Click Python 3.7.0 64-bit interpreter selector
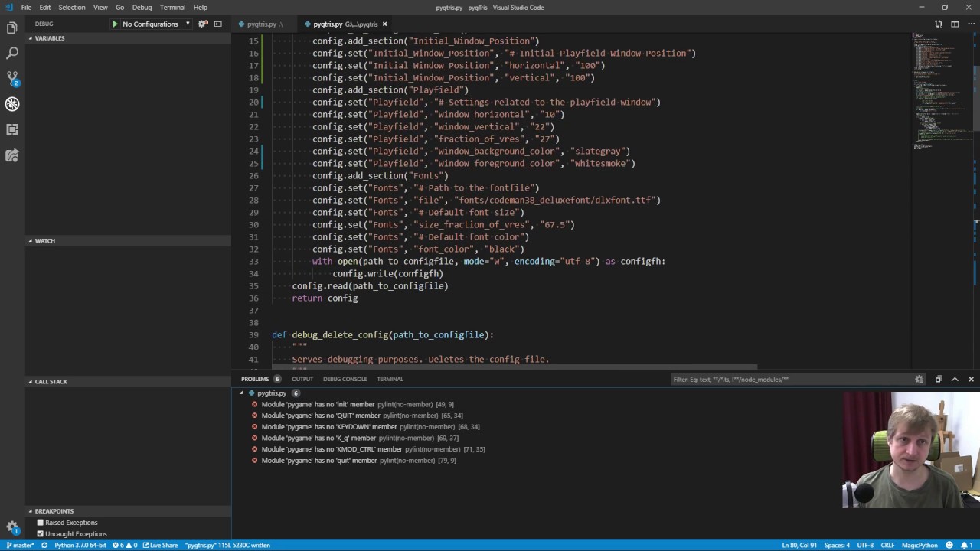980x551 pixels. [x=80, y=545]
